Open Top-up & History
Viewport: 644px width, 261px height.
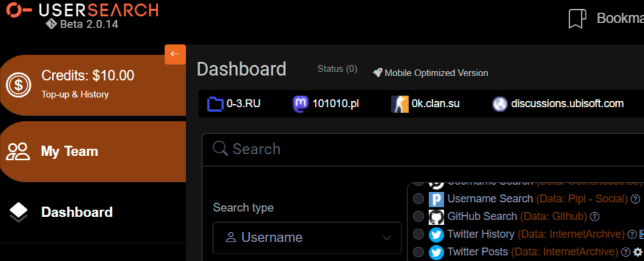(75, 95)
